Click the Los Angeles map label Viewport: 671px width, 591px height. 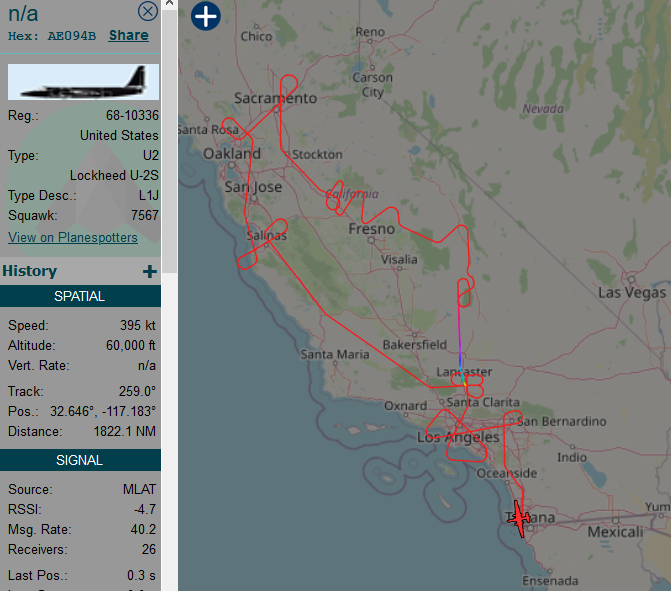click(x=458, y=437)
